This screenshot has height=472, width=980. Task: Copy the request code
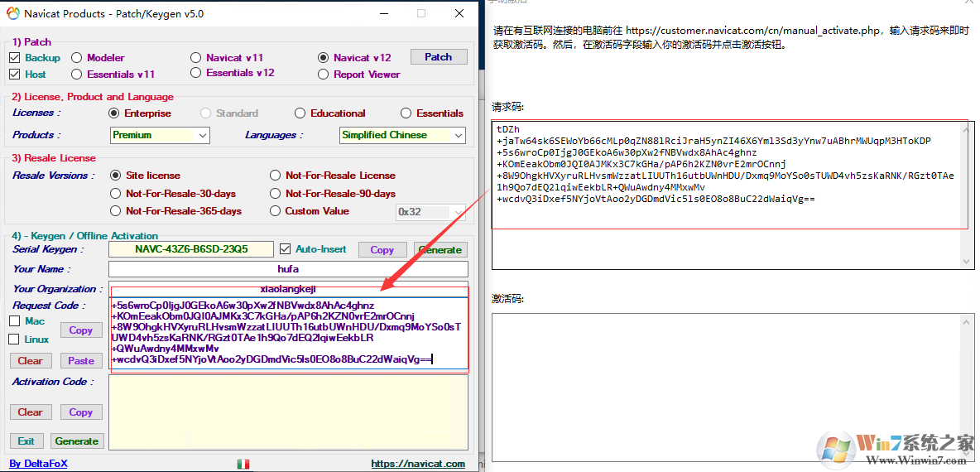tap(80, 330)
